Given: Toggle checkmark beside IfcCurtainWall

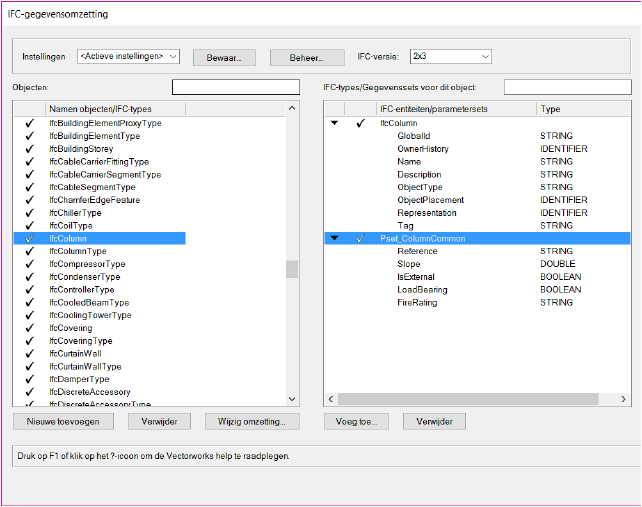Looking at the screenshot, I should pyautogui.click(x=30, y=354).
